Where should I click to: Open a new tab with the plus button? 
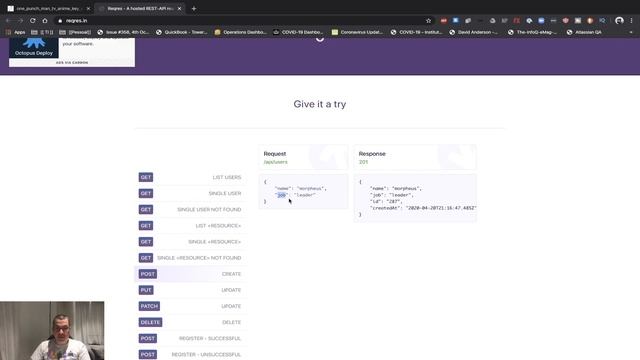[194, 8]
